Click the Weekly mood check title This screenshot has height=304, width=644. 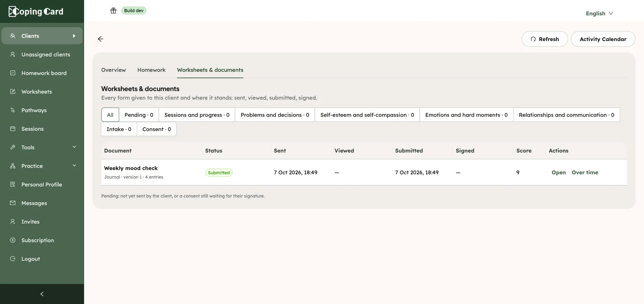(131, 168)
